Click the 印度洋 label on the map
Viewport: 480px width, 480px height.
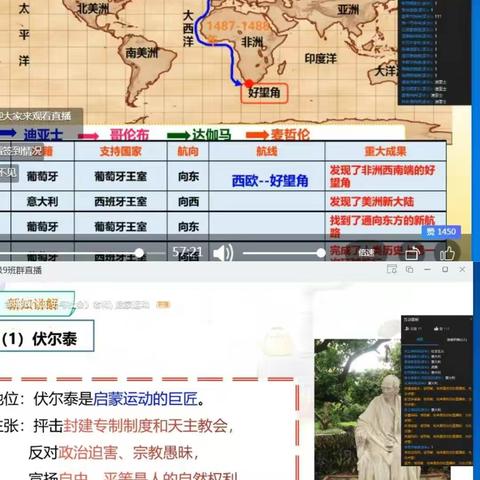click(321, 59)
